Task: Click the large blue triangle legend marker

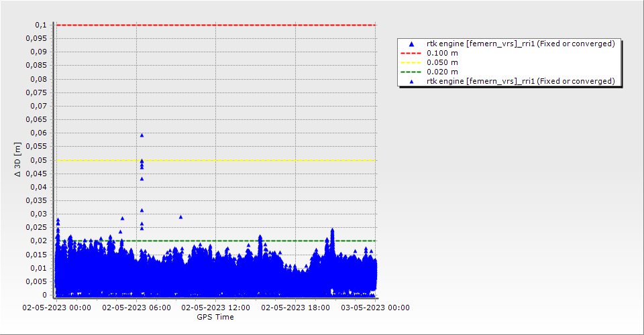Action: point(411,44)
